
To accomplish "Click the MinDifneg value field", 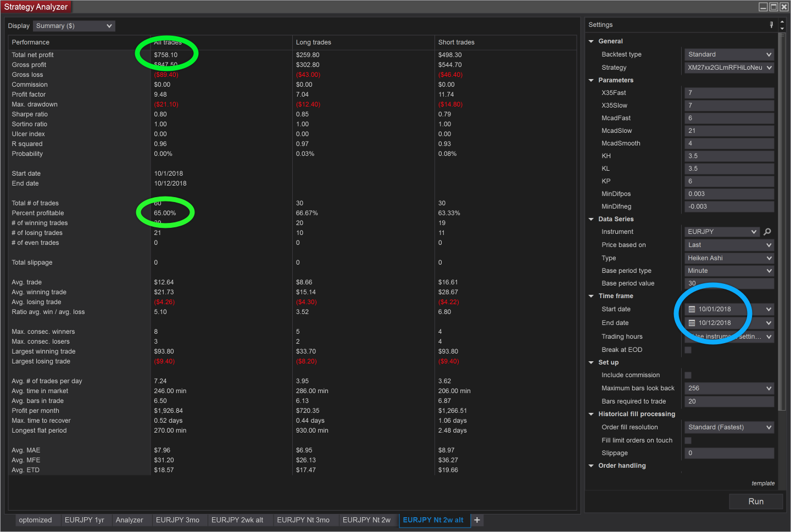I will (x=729, y=206).
